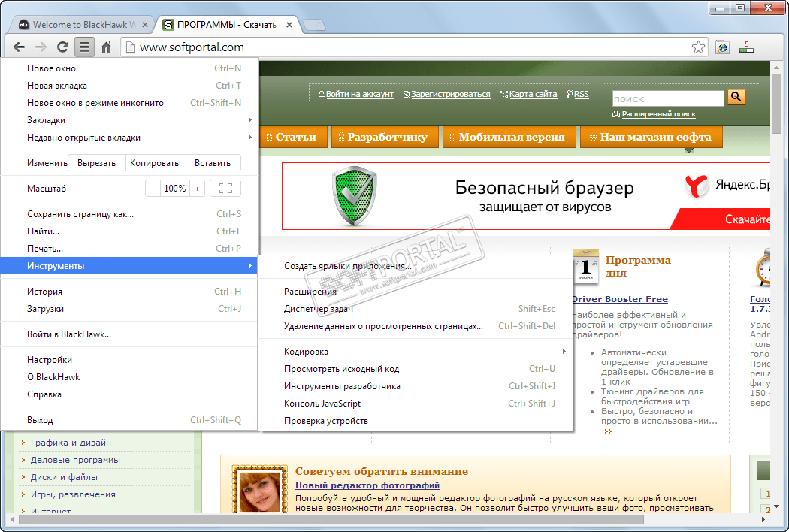Open Расширения from submenu
The image size is (789, 532).
[x=415, y=292]
